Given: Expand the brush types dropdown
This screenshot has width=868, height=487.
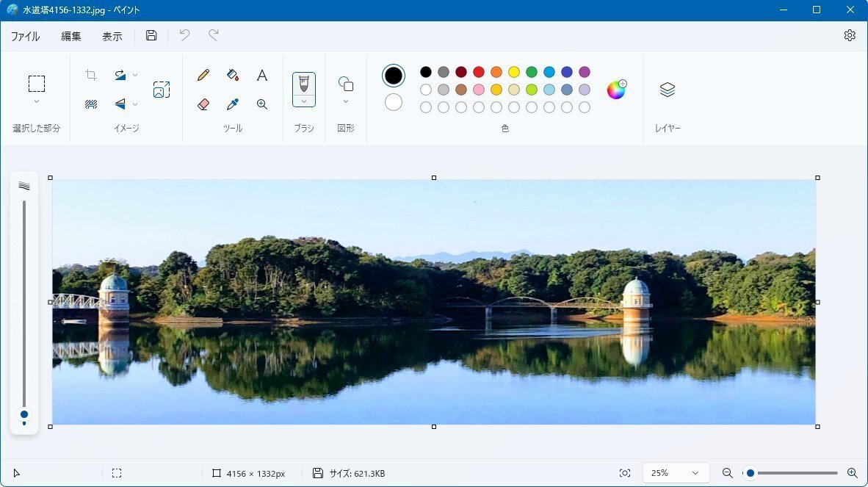Looking at the screenshot, I should pyautogui.click(x=304, y=101).
